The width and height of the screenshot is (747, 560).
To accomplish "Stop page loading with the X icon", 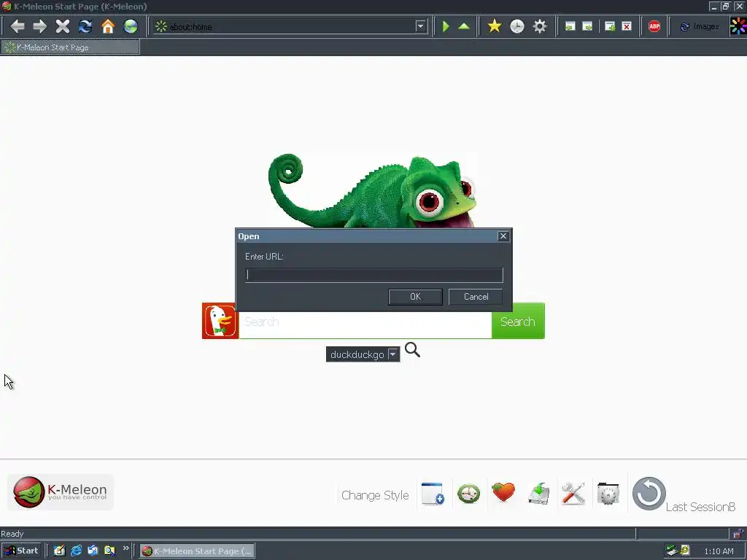I will (63, 26).
